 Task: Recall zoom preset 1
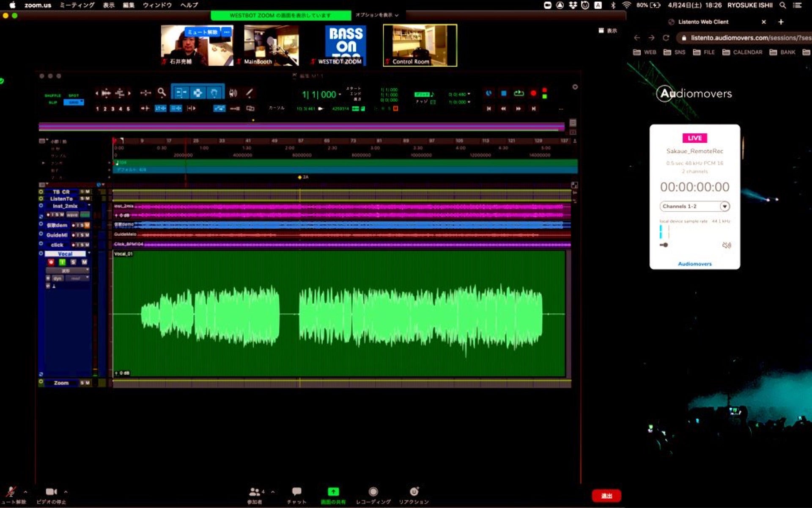[x=97, y=109]
